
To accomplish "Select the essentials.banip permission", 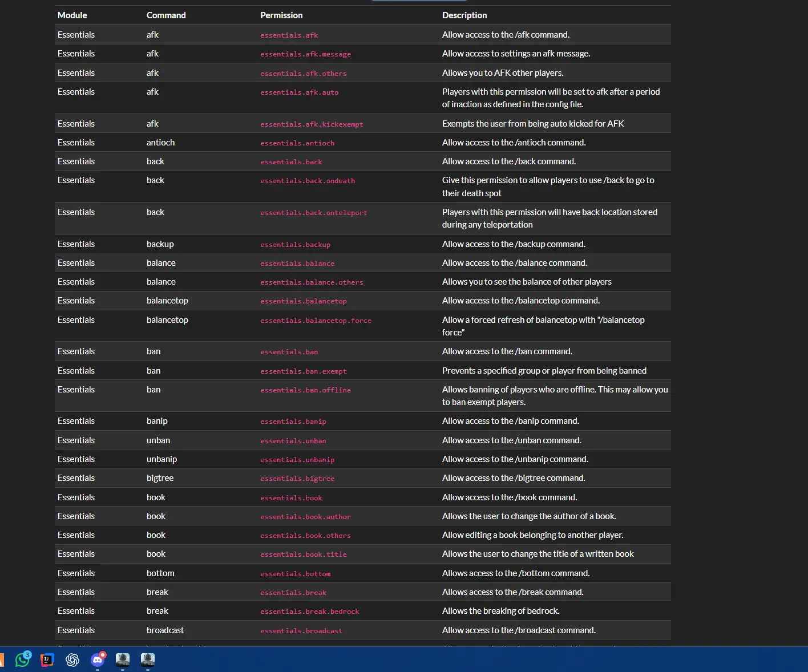I will (x=293, y=422).
